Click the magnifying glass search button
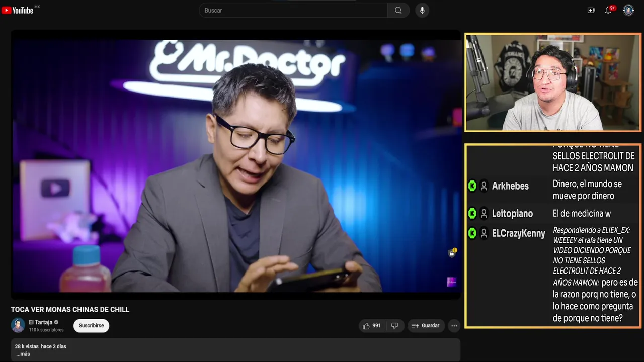The height and width of the screenshot is (362, 644). (x=398, y=10)
